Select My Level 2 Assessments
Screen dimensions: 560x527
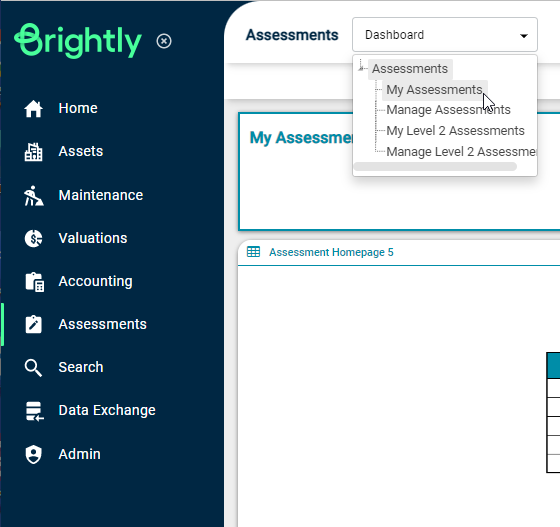coord(455,131)
